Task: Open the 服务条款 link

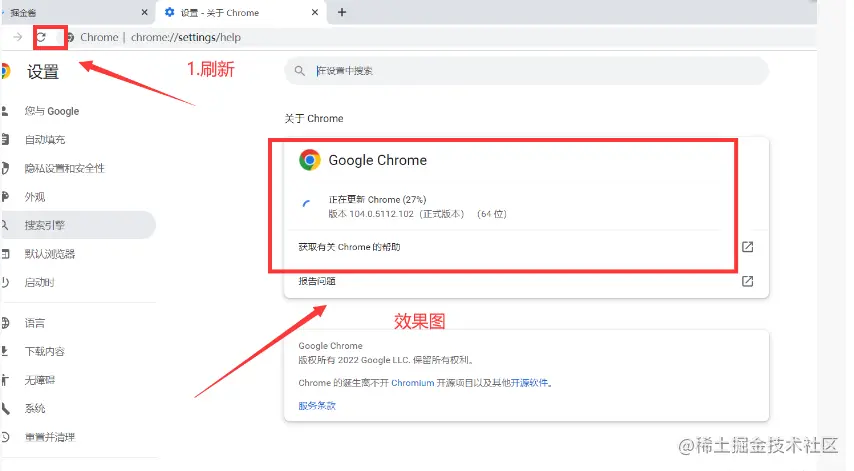Action: (317, 406)
